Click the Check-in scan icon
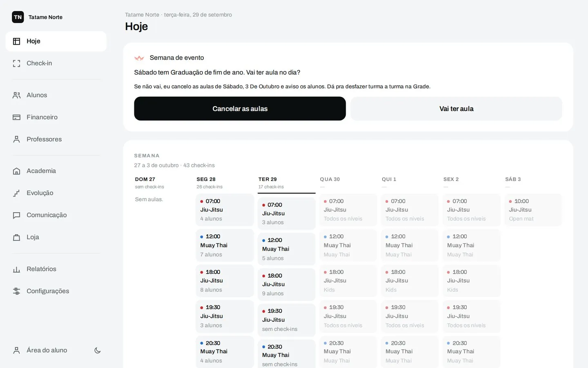This screenshot has width=588, height=368. click(x=17, y=63)
